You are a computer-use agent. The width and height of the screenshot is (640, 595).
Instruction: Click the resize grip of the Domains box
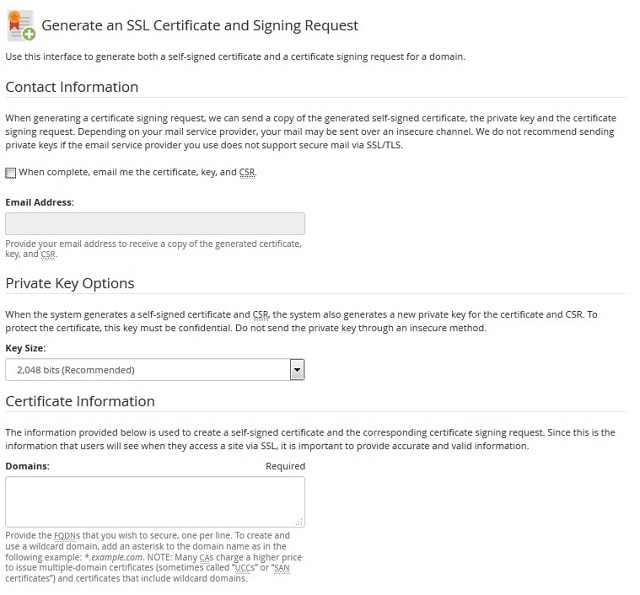[x=300, y=522]
